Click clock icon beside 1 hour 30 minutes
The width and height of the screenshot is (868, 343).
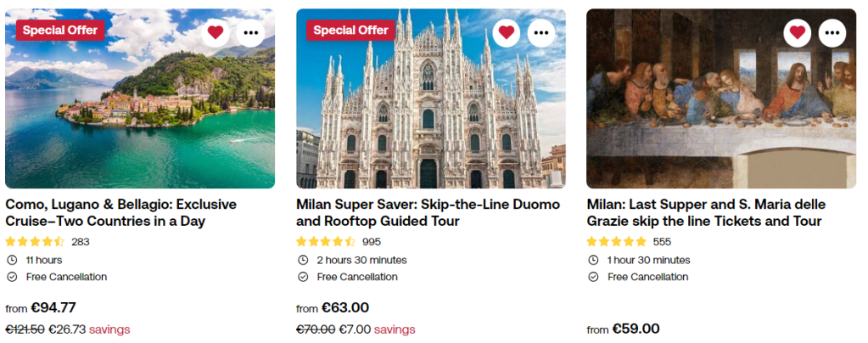pos(593,260)
